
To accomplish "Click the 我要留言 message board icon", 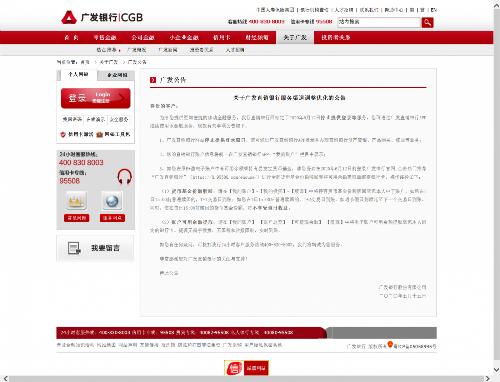I will click(x=74, y=248).
